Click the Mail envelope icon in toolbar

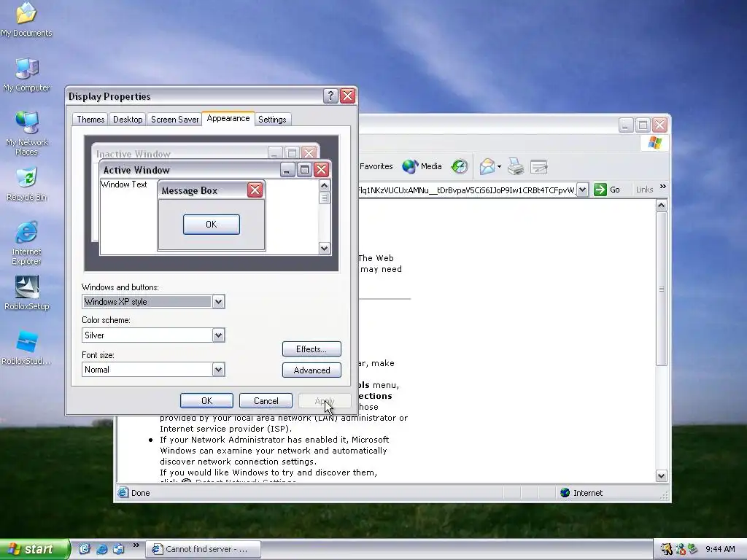pos(487,166)
